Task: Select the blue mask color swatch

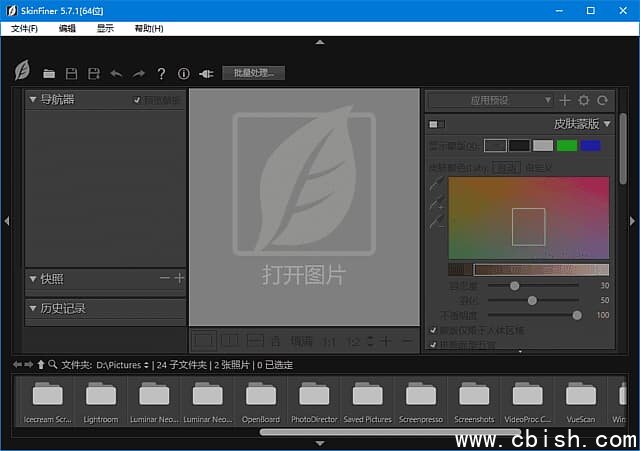Action: tap(590, 145)
